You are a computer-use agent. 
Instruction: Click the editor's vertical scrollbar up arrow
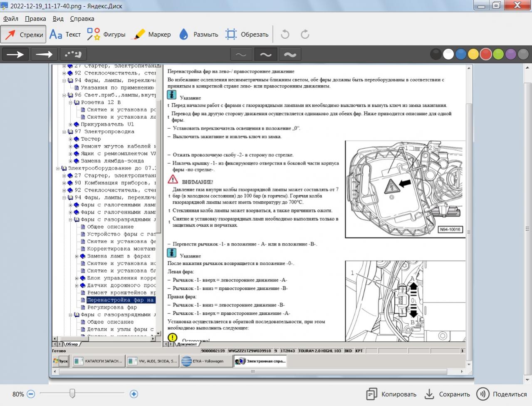tap(528, 67)
